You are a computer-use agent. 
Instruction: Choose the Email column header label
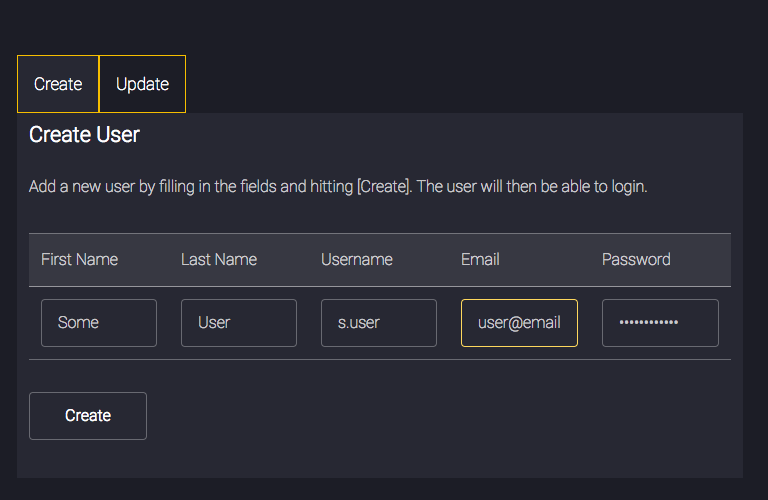480,260
